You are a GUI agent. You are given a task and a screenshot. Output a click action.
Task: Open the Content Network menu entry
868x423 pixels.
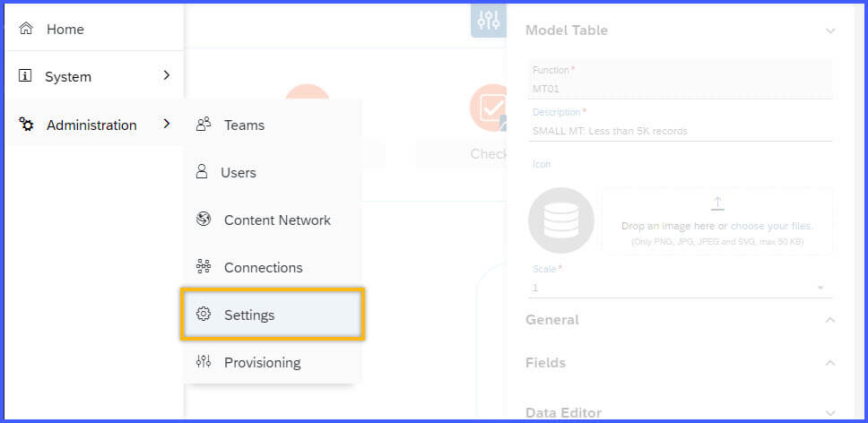click(273, 220)
